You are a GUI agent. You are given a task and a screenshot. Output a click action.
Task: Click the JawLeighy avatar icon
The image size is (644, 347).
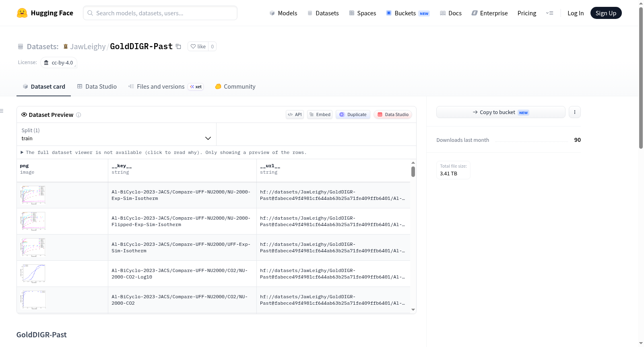tap(66, 46)
